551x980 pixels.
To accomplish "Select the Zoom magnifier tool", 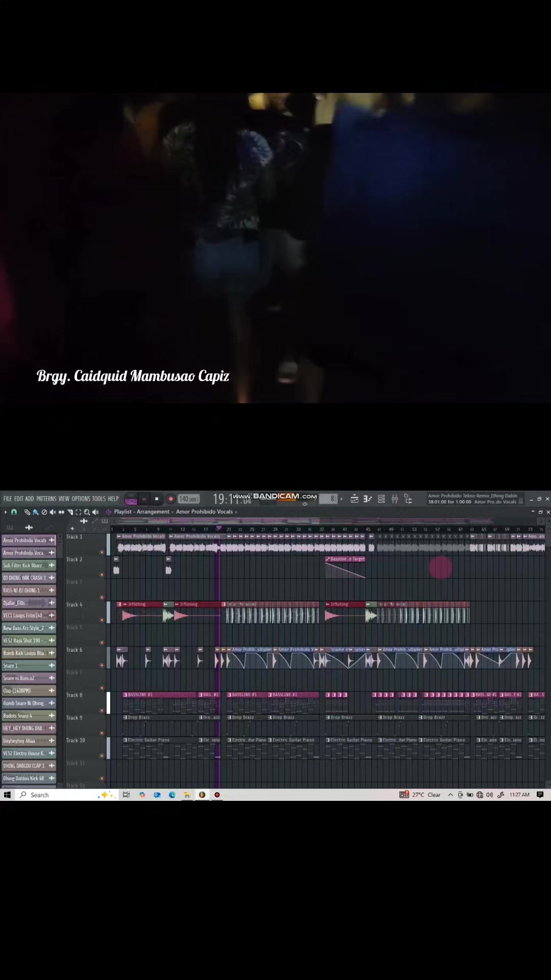I will (x=87, y=512).
